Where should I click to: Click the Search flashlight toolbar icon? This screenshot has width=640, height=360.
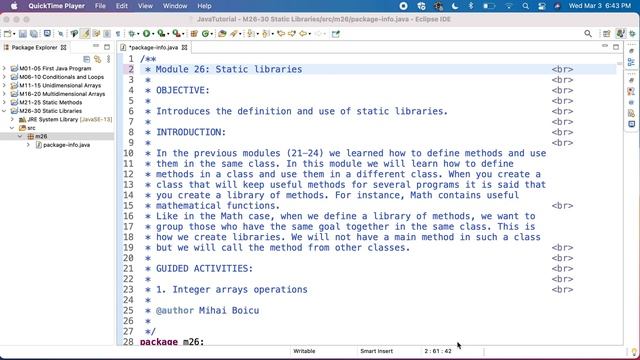234,34
